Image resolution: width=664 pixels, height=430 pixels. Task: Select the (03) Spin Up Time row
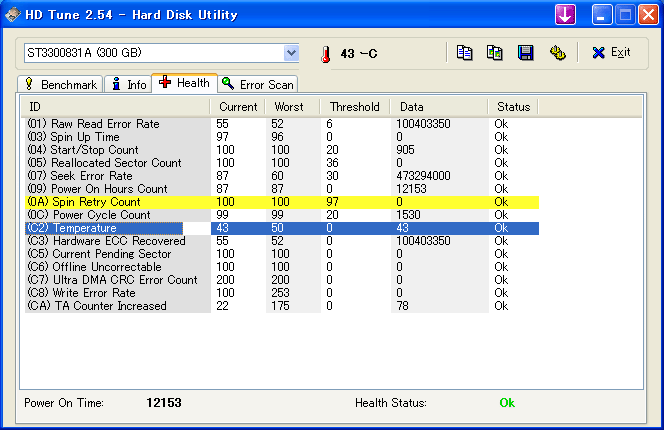coord(282,137)
